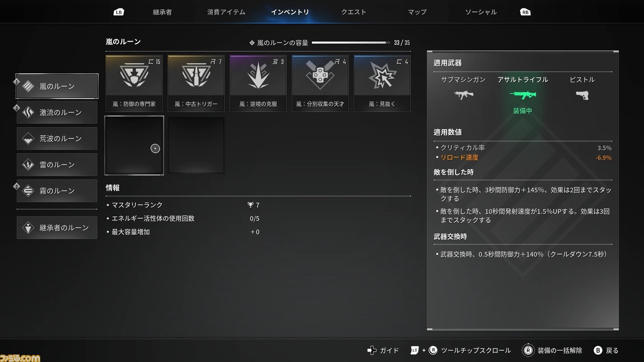Select the 嵐：防御の専門家 rune icon
This screenshot has width=644, height=362.
click(x=134, y=76)
